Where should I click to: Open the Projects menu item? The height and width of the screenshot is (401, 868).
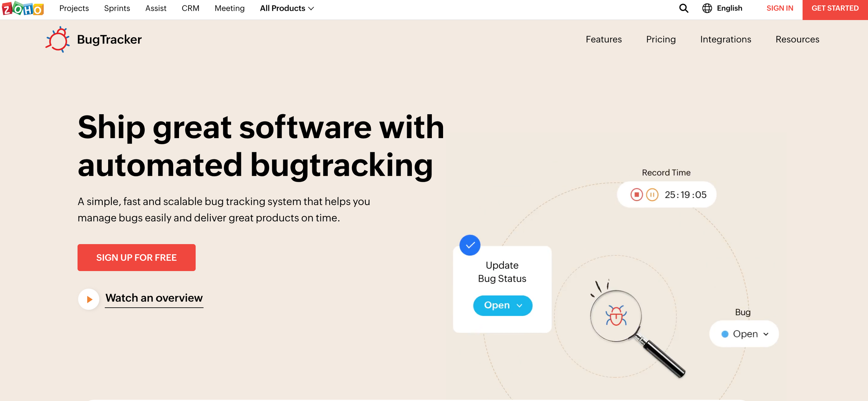[74, 8]
